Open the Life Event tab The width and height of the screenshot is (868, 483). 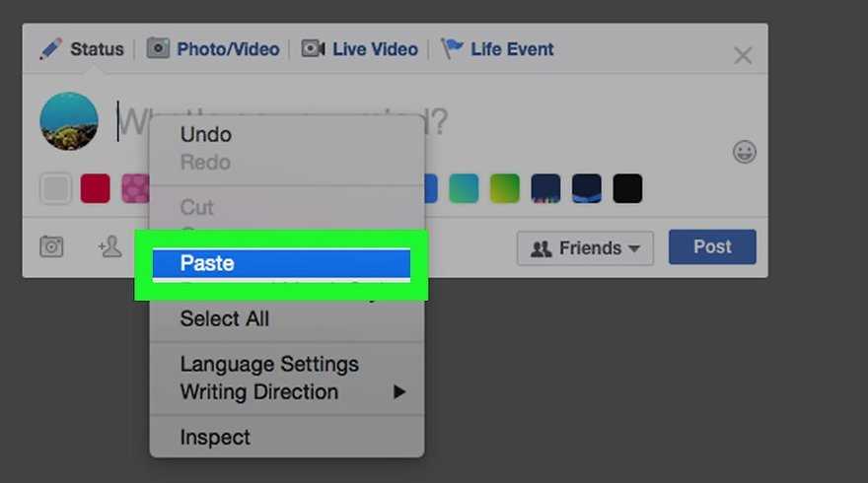coord(497,48)
